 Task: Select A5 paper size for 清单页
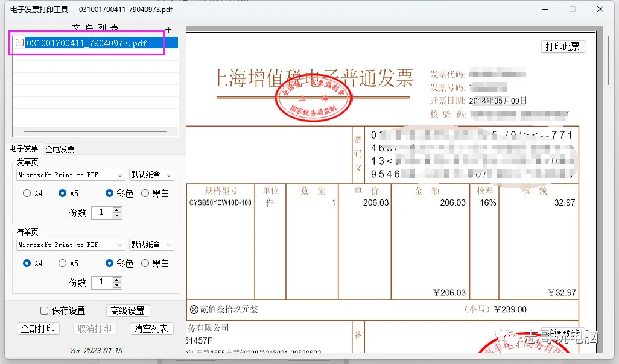click(62, 263)
